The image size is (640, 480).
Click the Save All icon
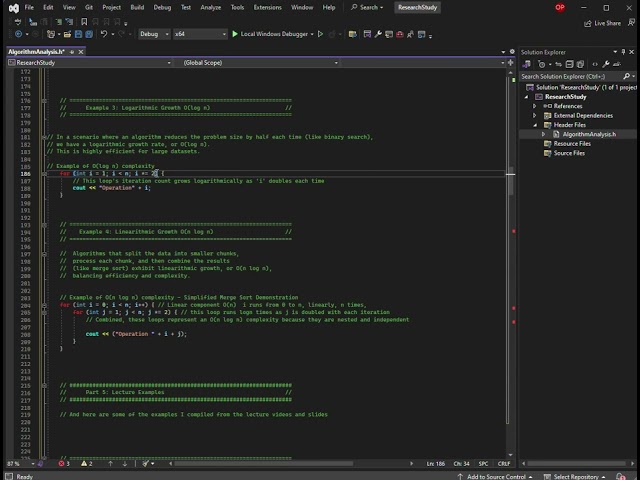pos(89,34)
